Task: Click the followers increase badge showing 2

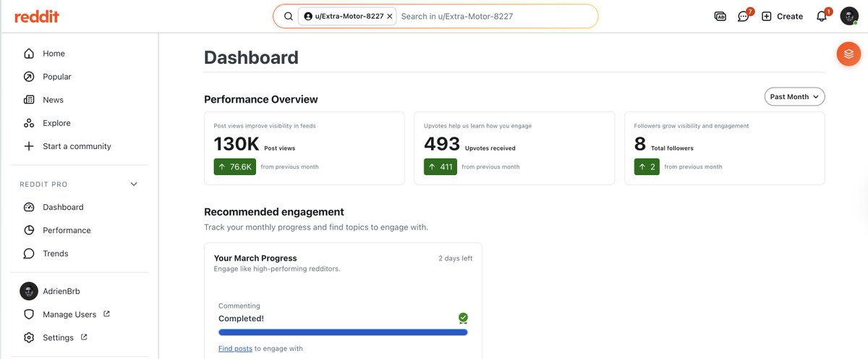Action: (647, 166)
